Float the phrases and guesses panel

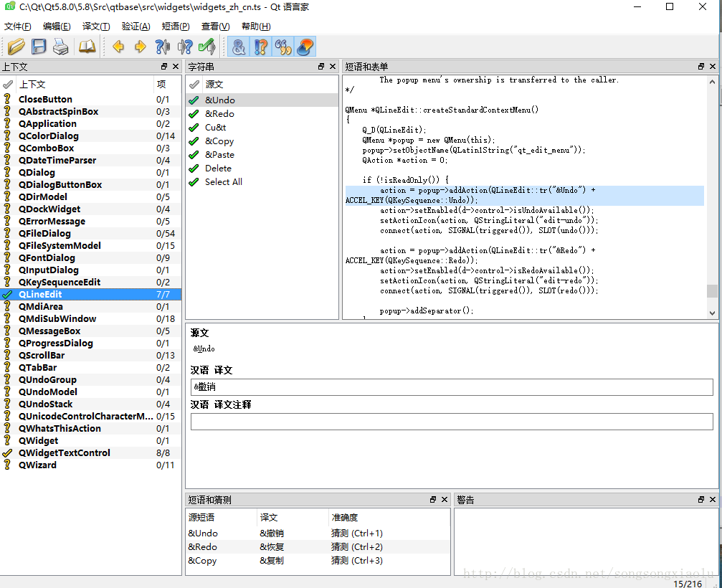click(433, 499)
